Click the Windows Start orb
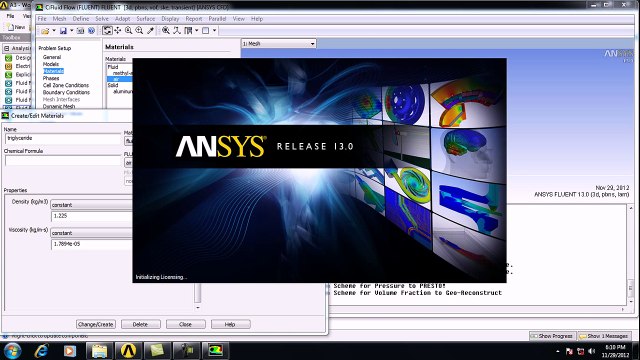Viewport: 640px width, 360px height. point(12,351)
